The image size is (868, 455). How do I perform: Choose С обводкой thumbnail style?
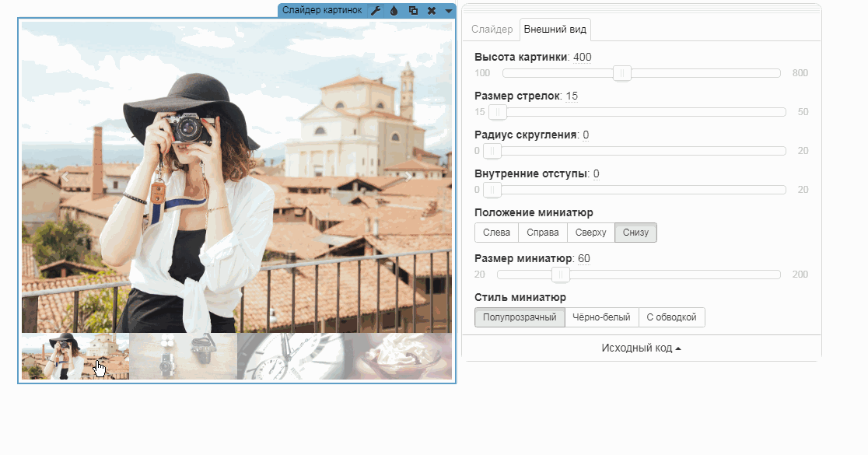(x=672, y=317)
